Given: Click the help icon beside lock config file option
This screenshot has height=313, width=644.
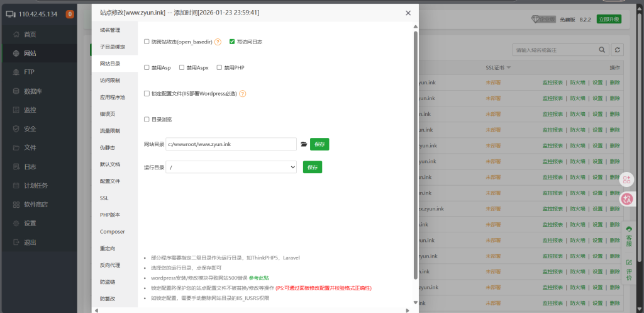Looking at the screenshot, I should tap(242, 93).
